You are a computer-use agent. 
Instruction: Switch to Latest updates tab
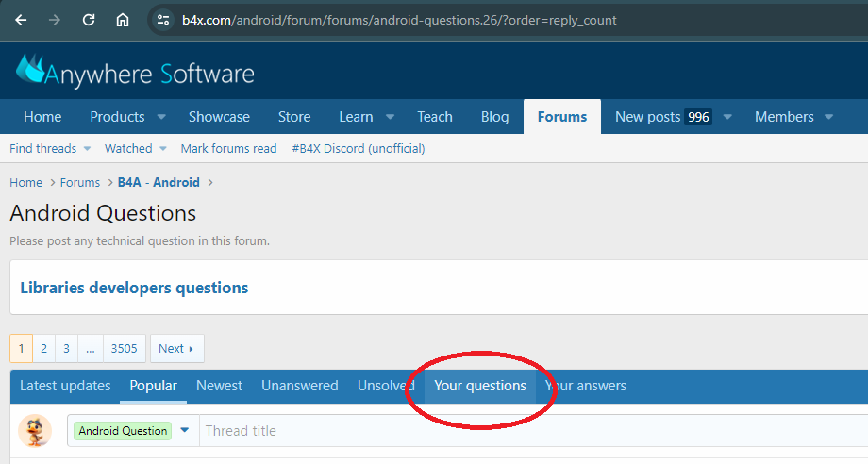[x=65, y=386]
